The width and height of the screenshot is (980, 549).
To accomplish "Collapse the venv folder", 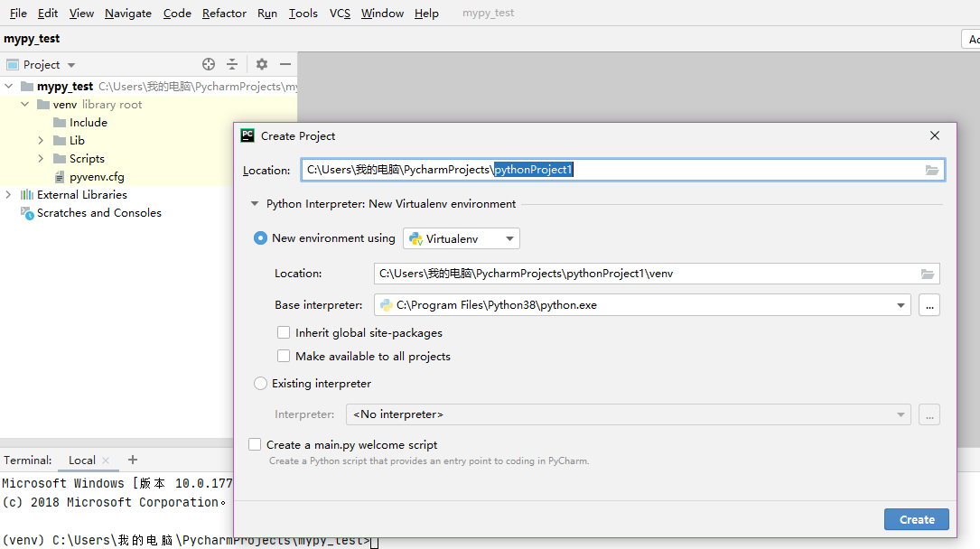I will [x=25, y=105].
